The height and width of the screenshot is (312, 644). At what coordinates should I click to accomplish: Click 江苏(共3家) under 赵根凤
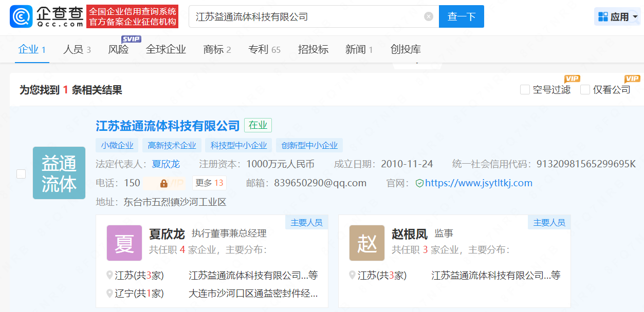[x=382, y=276]
